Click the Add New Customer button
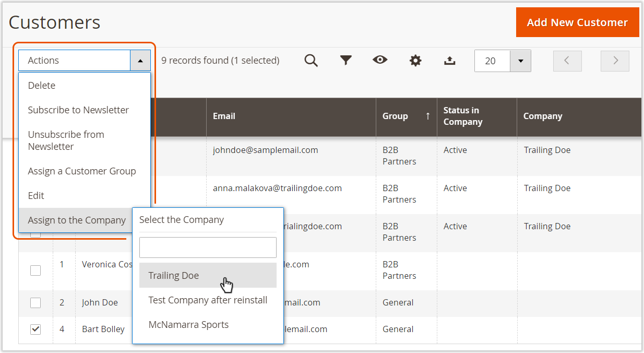 (x=577, y=22)
